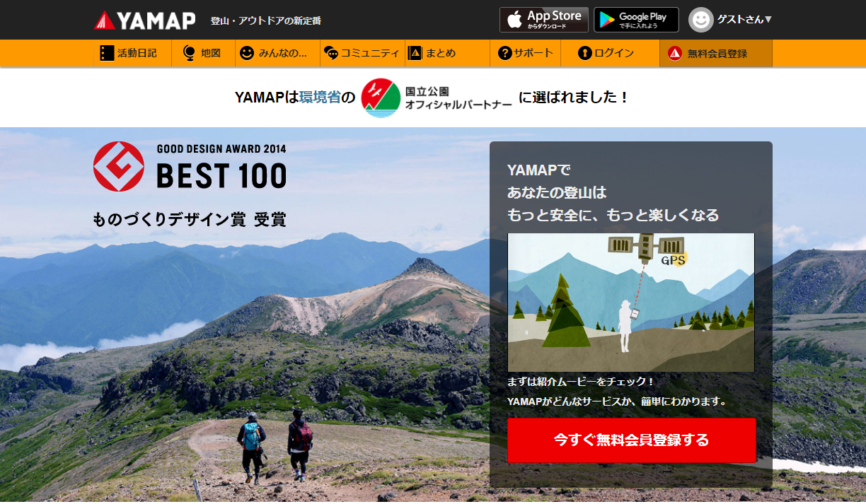866x504 pixels.
Task: Click the guest avatar smiley icon
Action: pos(700,20)
